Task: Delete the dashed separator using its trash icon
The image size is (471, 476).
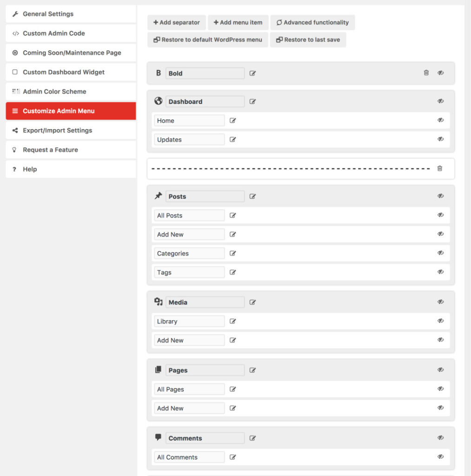Action: tap(439, 168)
